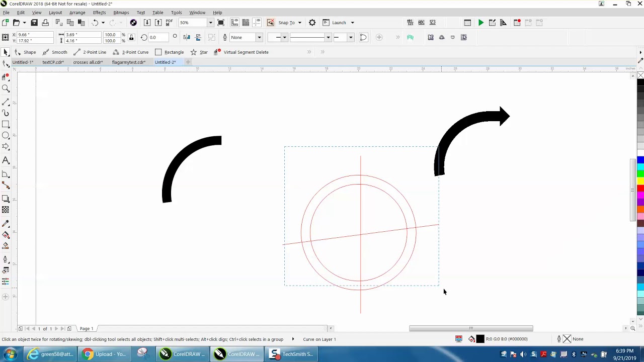644x362 pixels.
Task: Open Options via gear icon
Action: coord(312,23)
